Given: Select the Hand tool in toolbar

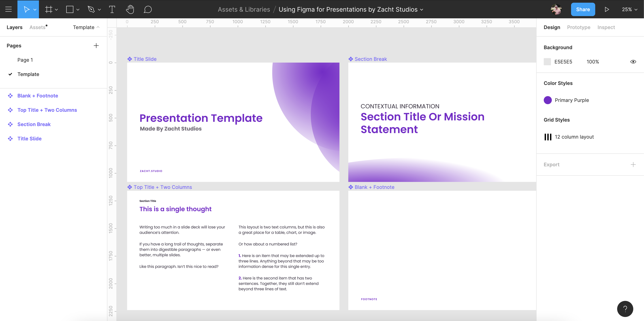Looking at the screenshot, I should pos(130,9).
